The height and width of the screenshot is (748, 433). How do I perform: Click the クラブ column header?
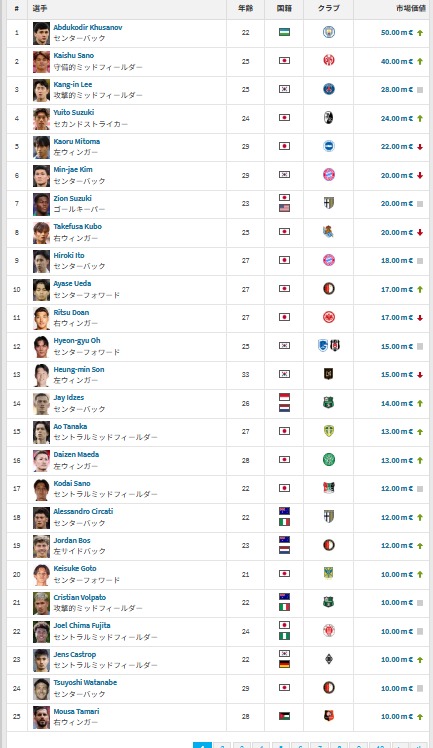(329, 9)
